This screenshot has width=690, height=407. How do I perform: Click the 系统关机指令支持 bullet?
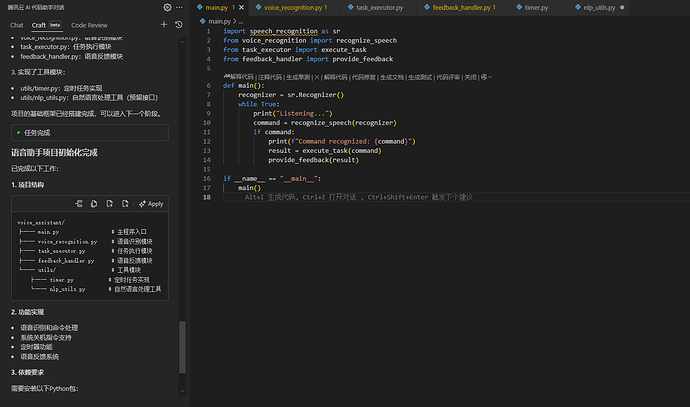pos(46,337)
